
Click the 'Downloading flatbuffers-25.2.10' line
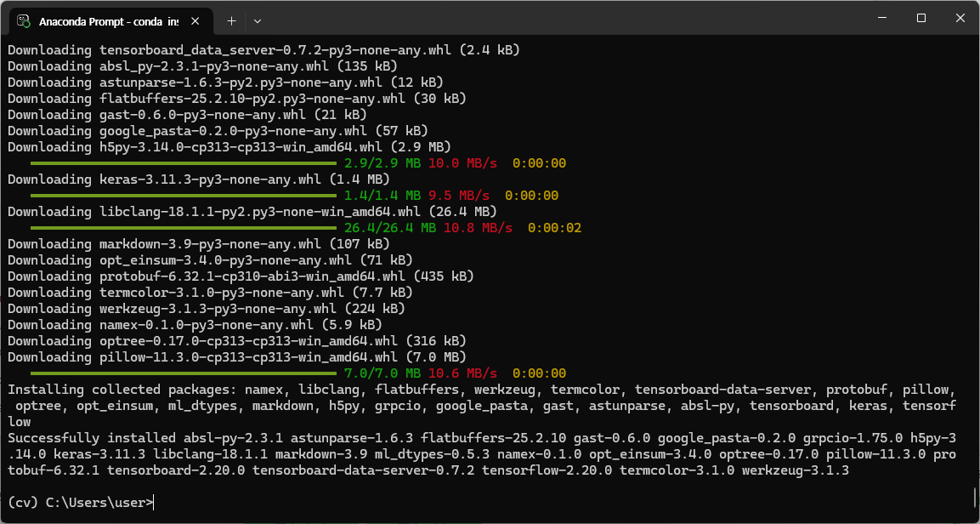(x=237, y=98)
